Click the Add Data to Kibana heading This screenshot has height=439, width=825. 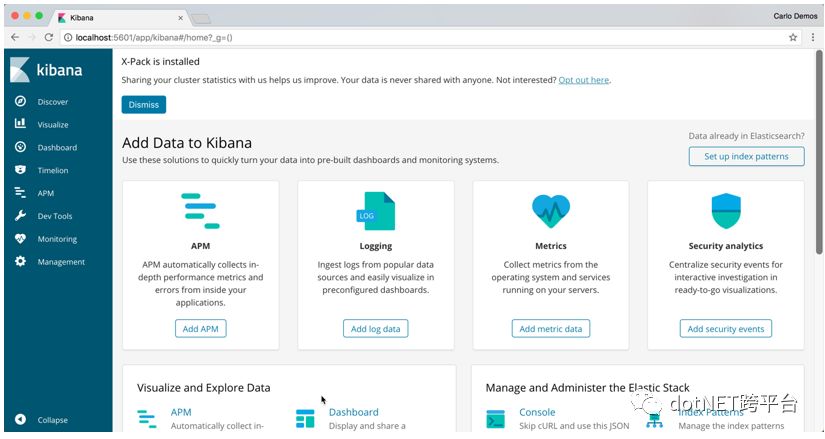[187, 143]
